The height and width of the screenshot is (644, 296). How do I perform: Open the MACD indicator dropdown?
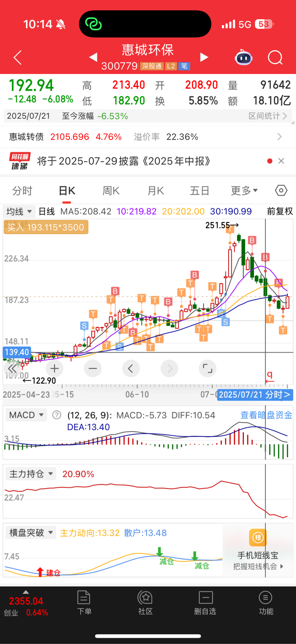click(x=26, y=415)
